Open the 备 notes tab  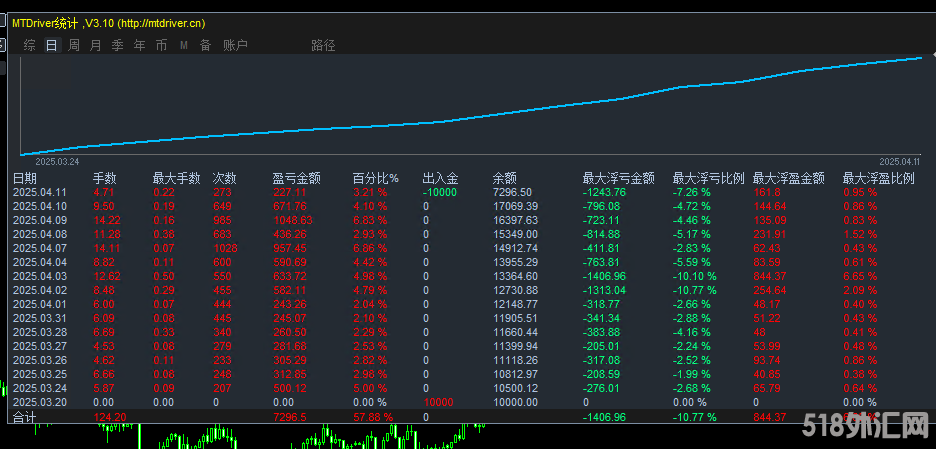coord(205,45)
